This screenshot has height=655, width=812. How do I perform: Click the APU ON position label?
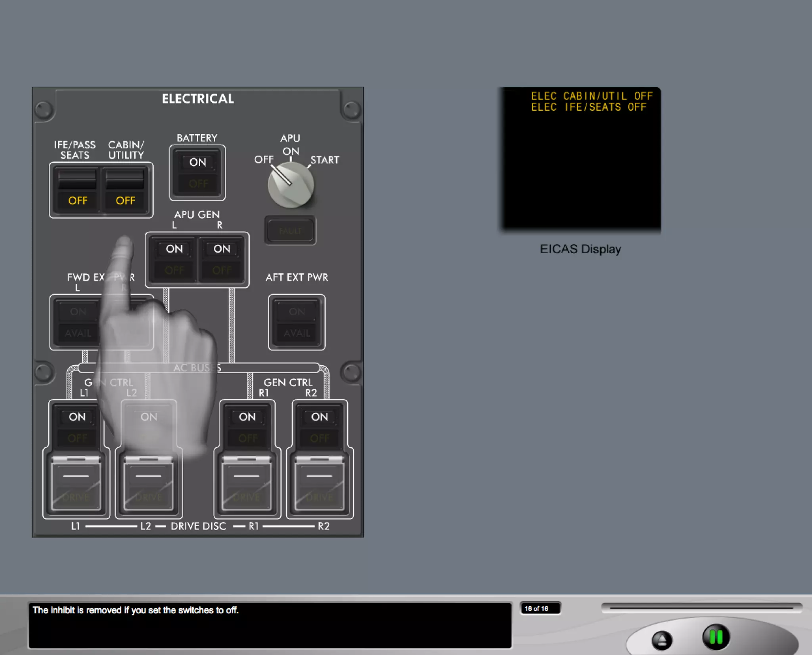pos(291,151)
